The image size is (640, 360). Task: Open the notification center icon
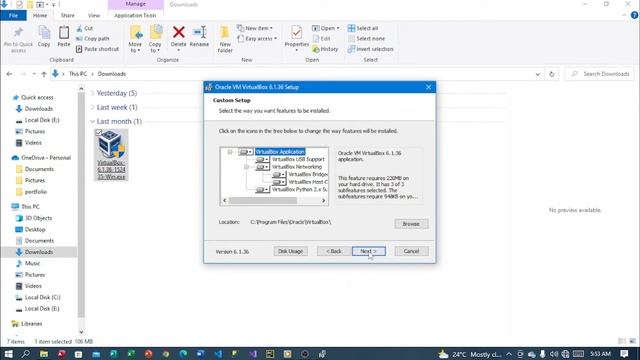pyautogui.click(x=624, y=354)
